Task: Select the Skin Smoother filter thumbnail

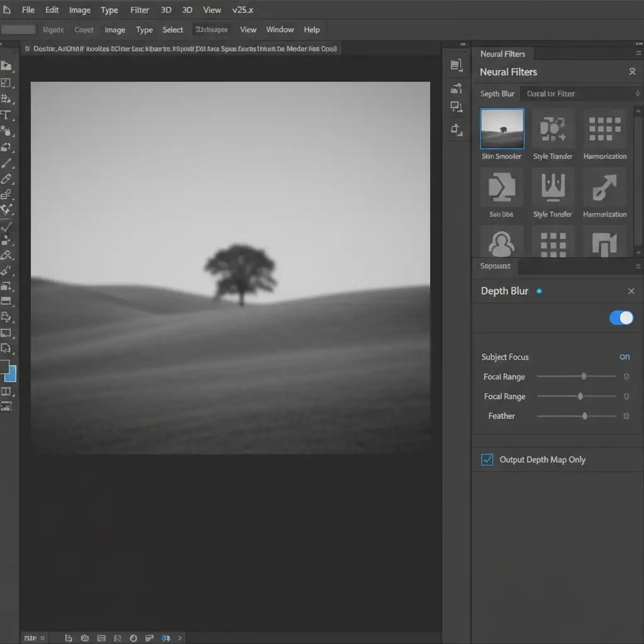Action: coord(502,128)
